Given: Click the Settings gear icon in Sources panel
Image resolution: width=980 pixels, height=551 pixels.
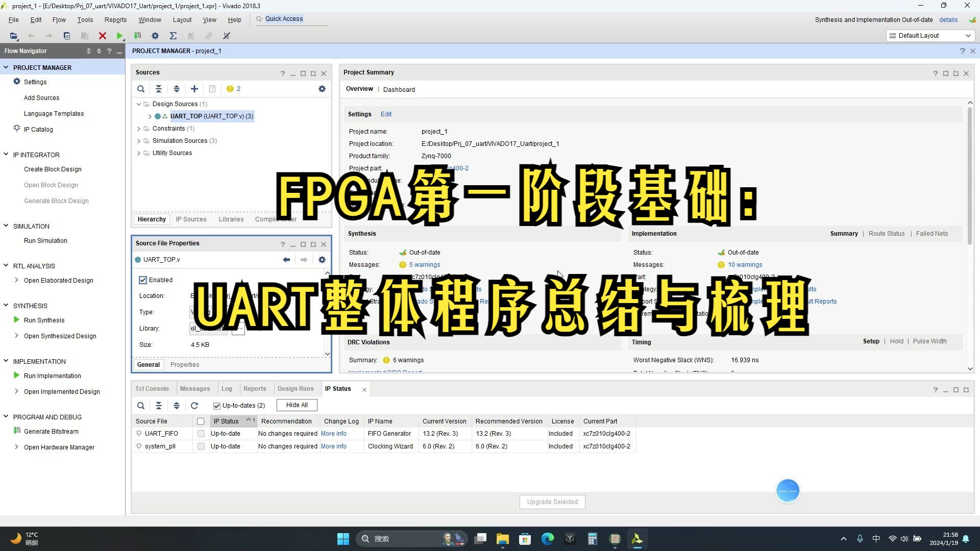Looking at the screenshot, I should [x=323, y=88].
